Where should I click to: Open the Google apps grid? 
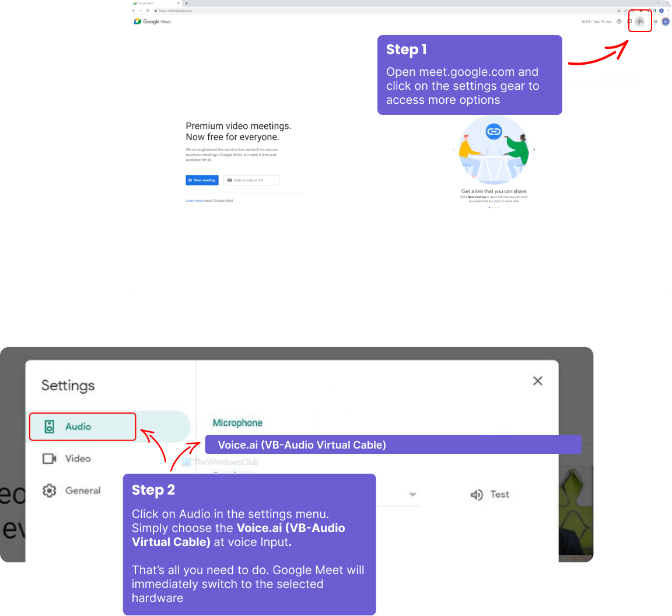(655, 22)
